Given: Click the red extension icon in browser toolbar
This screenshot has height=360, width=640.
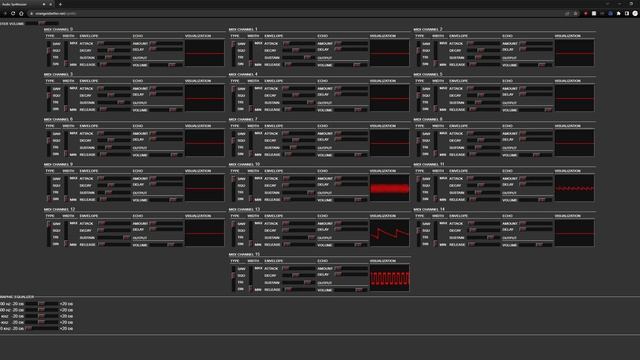Looking at the screenshot, I should (x=586, y=13).
